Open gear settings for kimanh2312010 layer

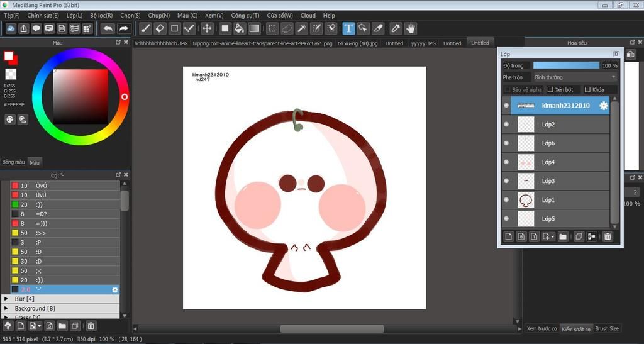603,106
